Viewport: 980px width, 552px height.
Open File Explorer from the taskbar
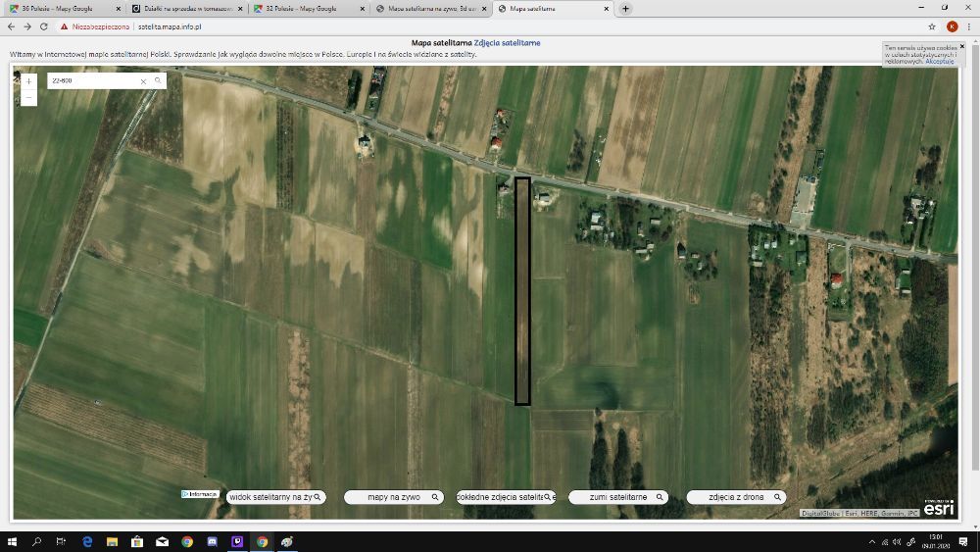112,541
